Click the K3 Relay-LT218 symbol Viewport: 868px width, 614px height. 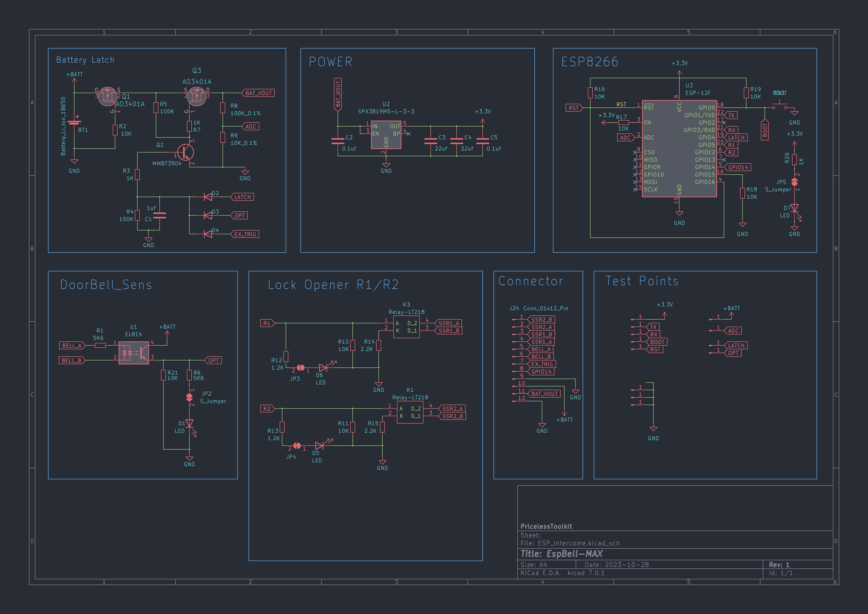(406, 327)
